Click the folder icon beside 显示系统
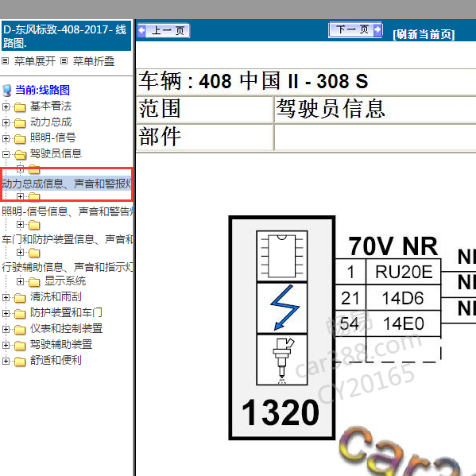Screen dimensions: 476x476 [34, 282]
